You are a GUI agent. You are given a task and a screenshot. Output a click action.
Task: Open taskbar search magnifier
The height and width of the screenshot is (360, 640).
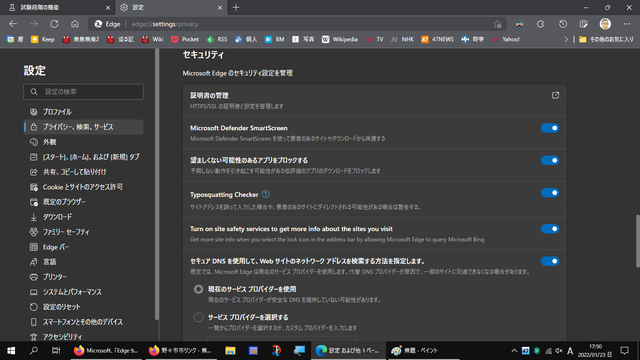(34, 350)
